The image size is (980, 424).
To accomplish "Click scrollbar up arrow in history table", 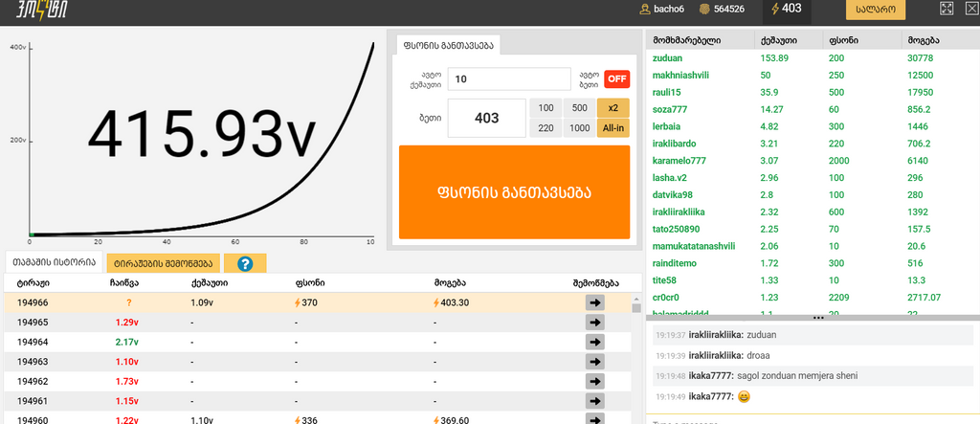I will (x=636, y=299).
